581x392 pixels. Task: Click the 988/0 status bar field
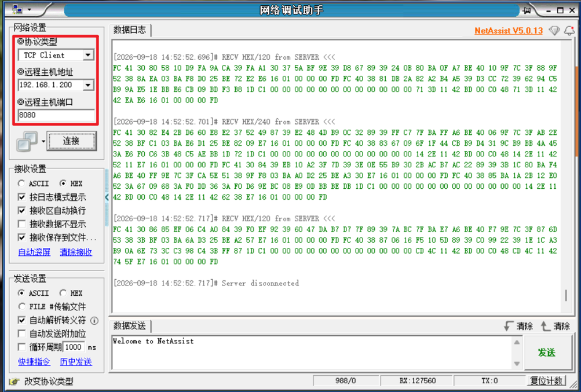345,381
